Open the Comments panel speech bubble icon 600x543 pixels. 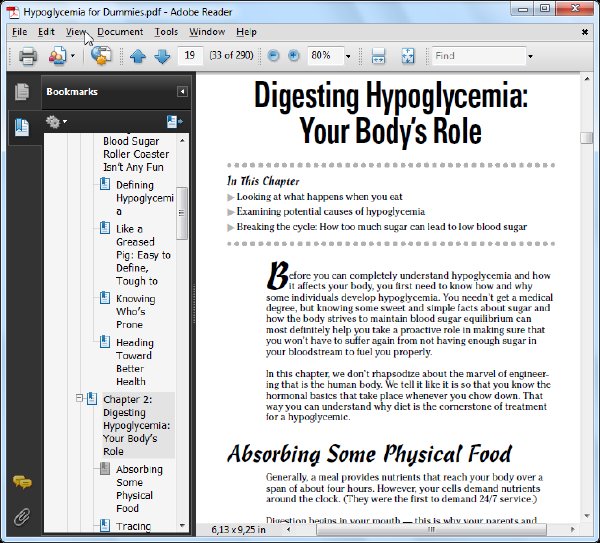pos(22,482)
